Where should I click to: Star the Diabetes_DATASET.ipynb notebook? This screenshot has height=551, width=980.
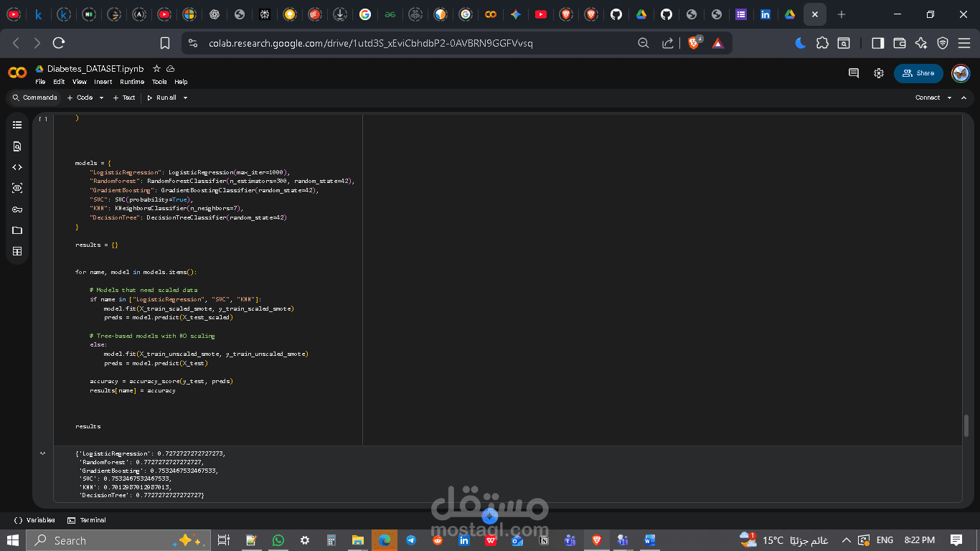pyautogui.click(x=156, y=69)
